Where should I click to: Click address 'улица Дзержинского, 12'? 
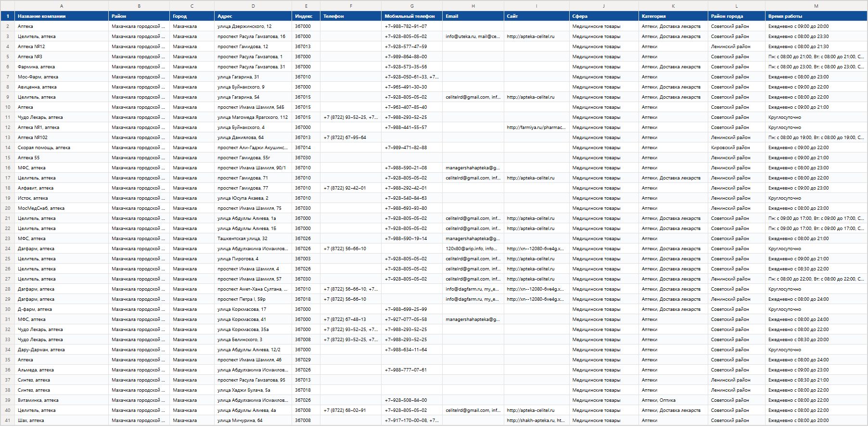(x=253, y=26)
